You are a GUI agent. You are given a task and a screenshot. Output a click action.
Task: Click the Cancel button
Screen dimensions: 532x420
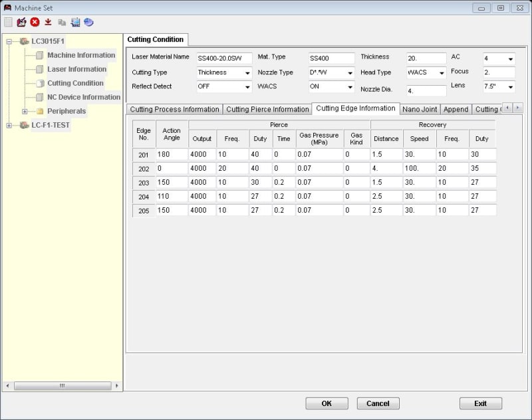378,403
